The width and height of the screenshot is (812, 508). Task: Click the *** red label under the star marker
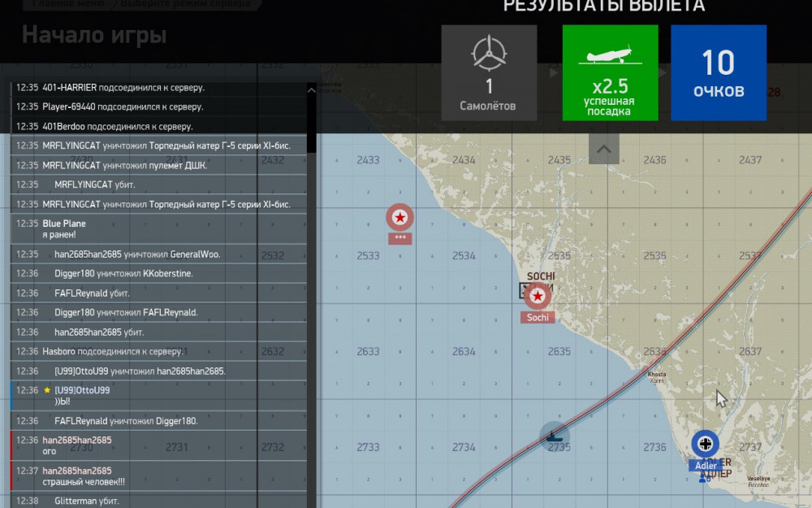point(400,238)
